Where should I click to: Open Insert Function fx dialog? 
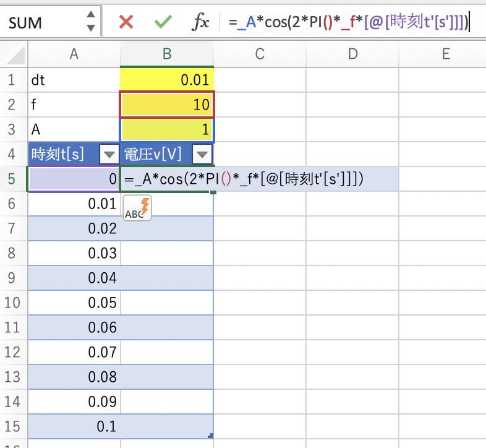200,22
